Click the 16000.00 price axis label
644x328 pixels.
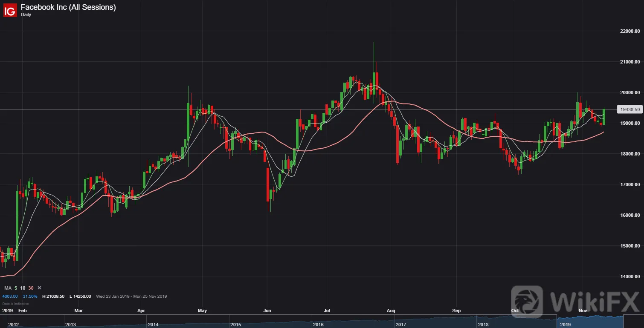click(x=631, y=215)
